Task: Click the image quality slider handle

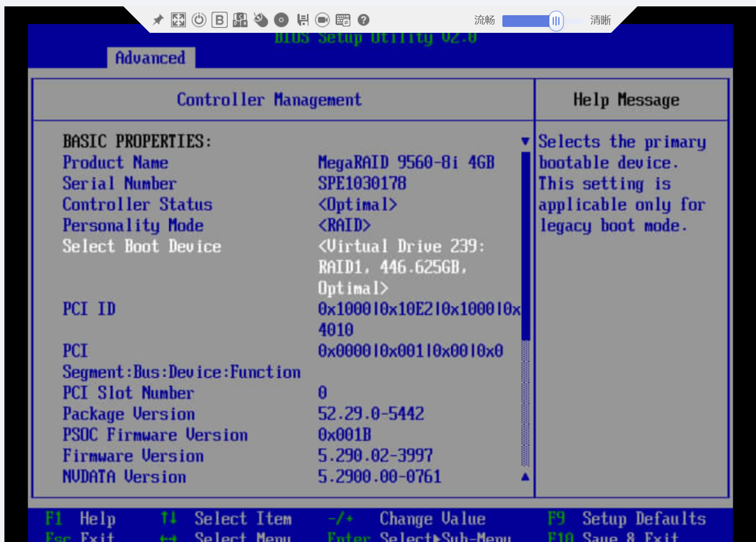Action: point(556,21)
